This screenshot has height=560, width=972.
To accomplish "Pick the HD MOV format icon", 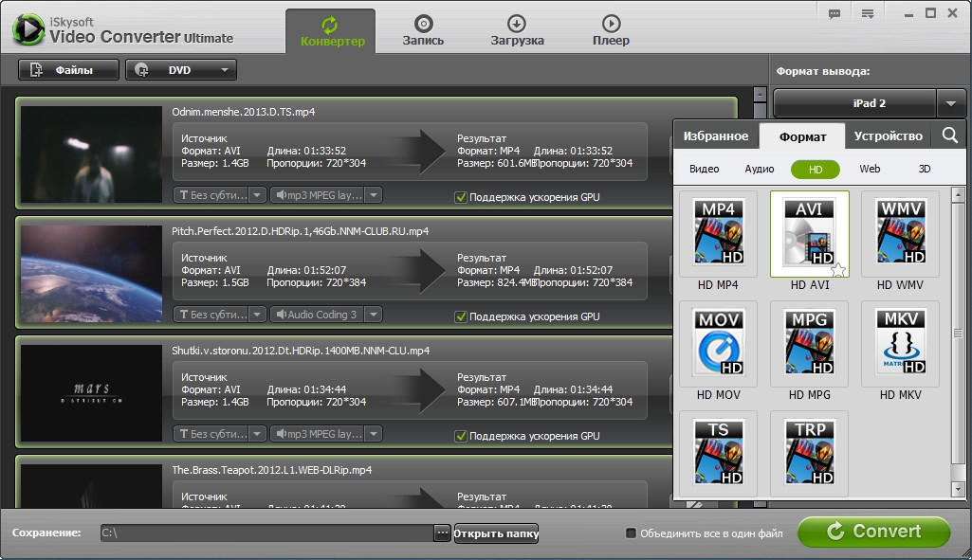I will pyautogui.click(x=718, y=341).
